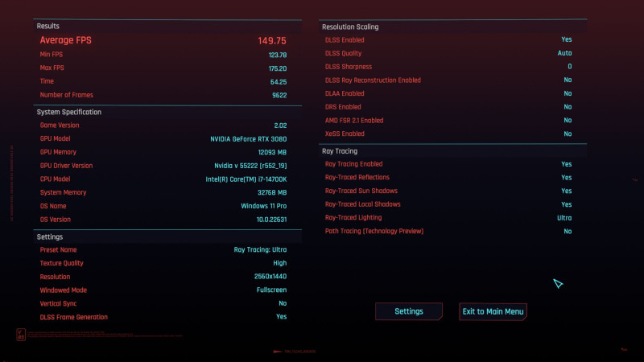Click the GPU Driver Version value
The width and height of the screenshot is (644, 362).
250,166
